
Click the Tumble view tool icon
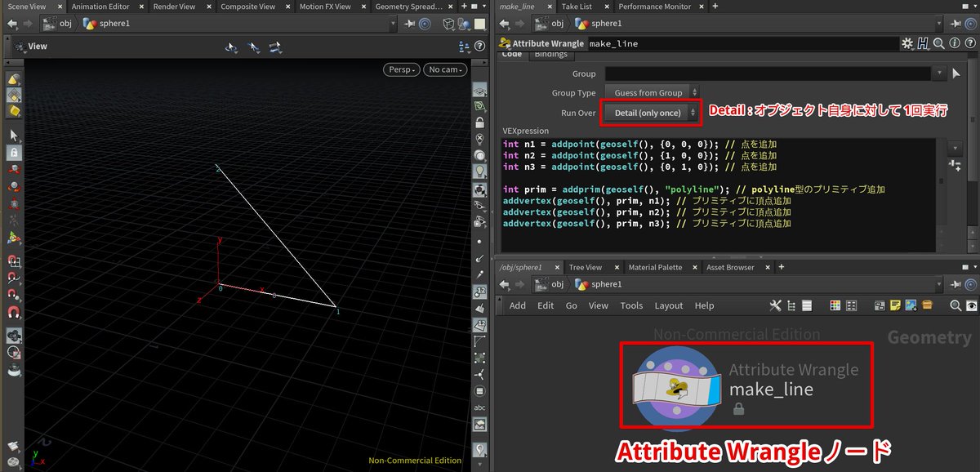click(x=232, y=47)
